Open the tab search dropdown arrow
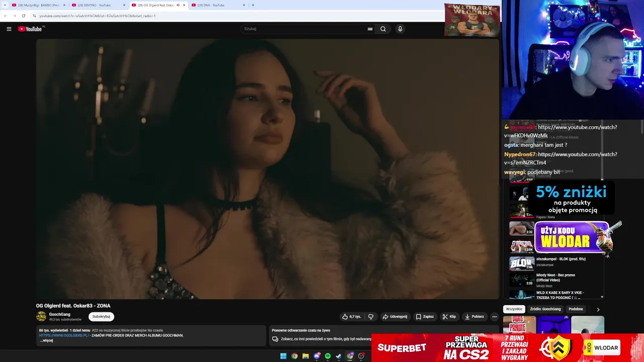The width and height of the screenshot is (644, 362). click(5, 5)
